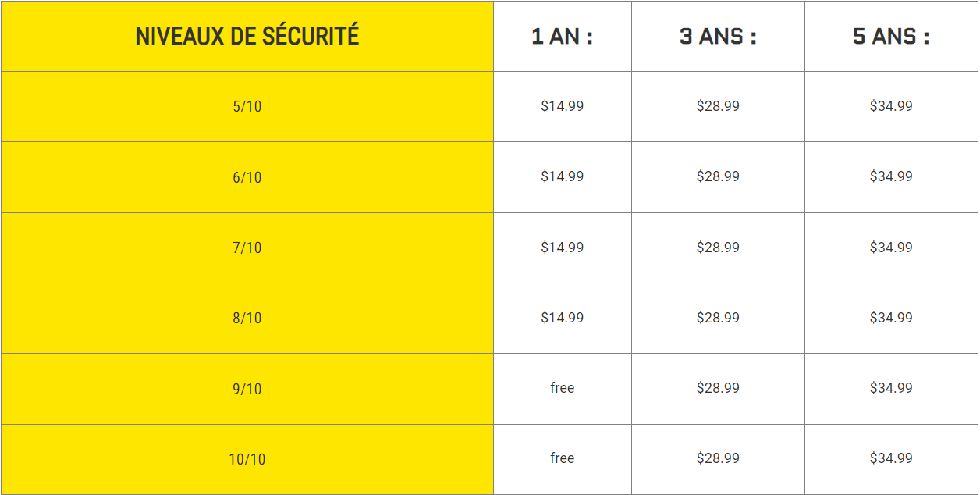
Task: Select the 10/10 security level cell
Action: 247,459
